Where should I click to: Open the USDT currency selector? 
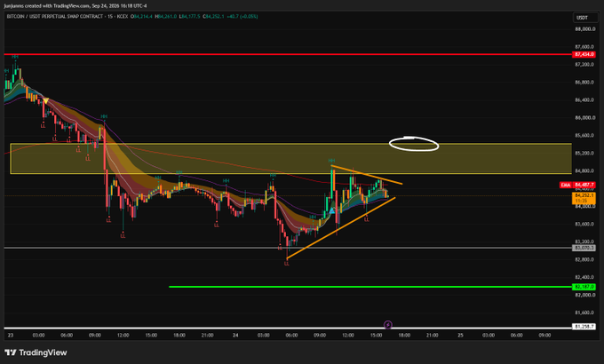point(584,18)
